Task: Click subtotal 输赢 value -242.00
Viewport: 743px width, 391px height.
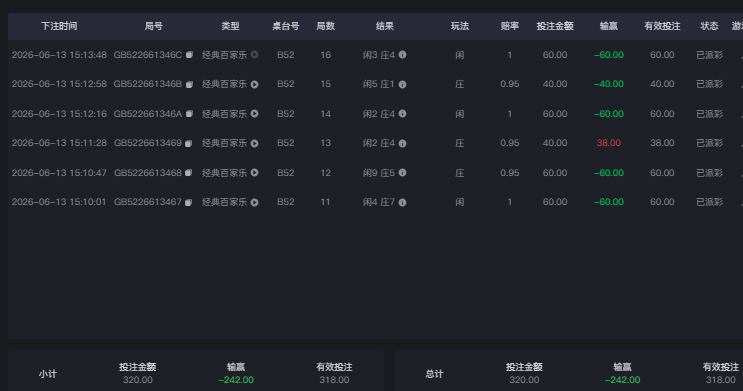Action: (x=236, y=380)
